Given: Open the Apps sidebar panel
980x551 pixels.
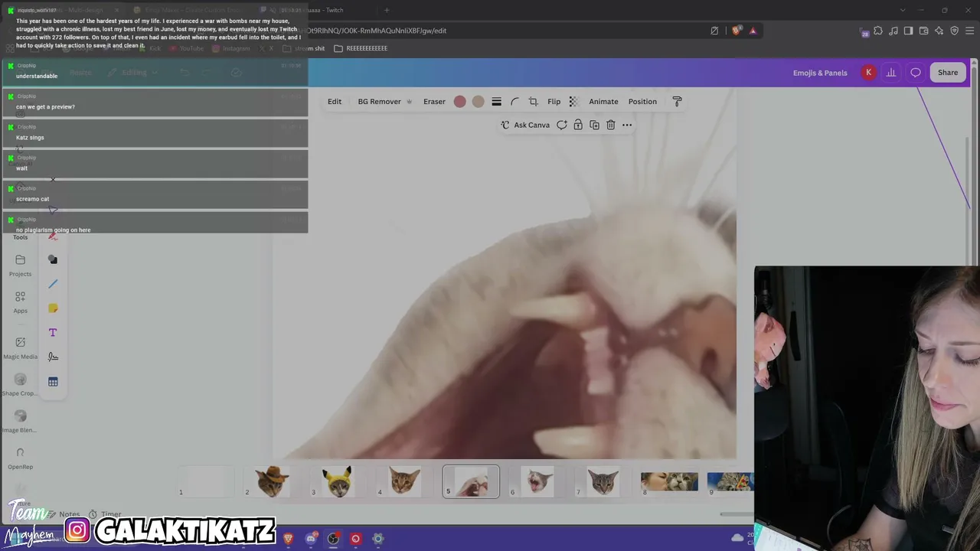Looking at the screenshot, I should 20,302.
